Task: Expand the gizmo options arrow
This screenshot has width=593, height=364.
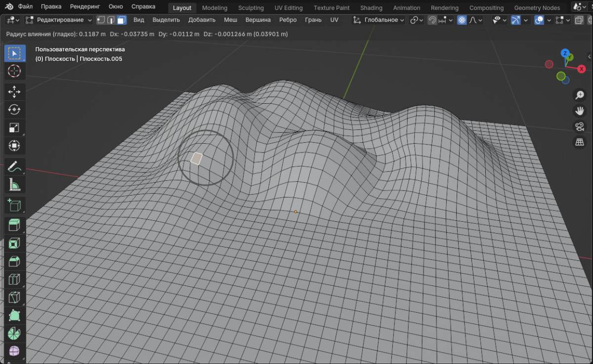Action: click(525, 20)
